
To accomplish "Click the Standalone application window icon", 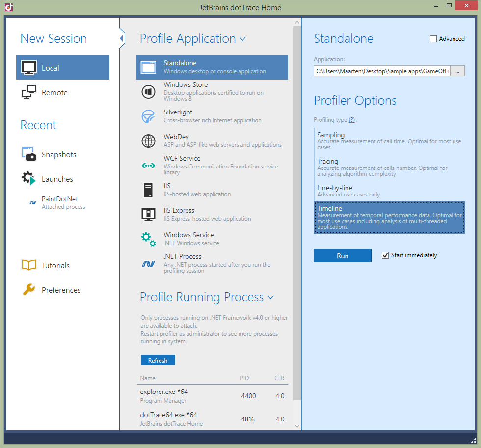I will click(148, 67).
